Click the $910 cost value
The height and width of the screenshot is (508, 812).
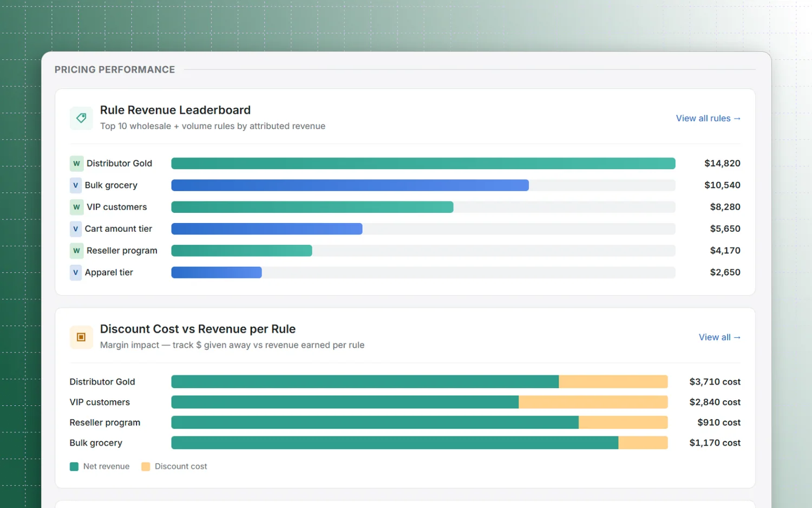tap(719, 422)
